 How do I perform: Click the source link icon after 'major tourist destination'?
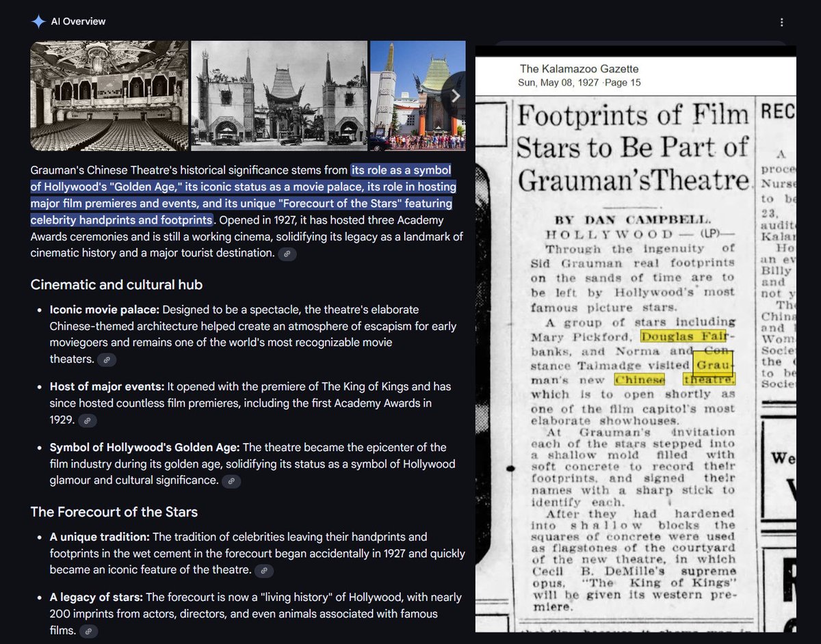287,254
